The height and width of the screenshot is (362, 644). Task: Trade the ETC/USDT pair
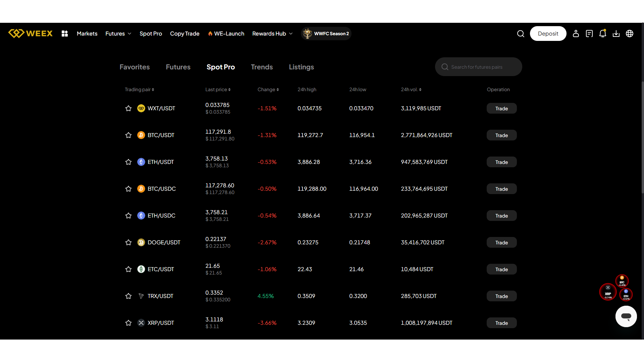pos(501,269)
